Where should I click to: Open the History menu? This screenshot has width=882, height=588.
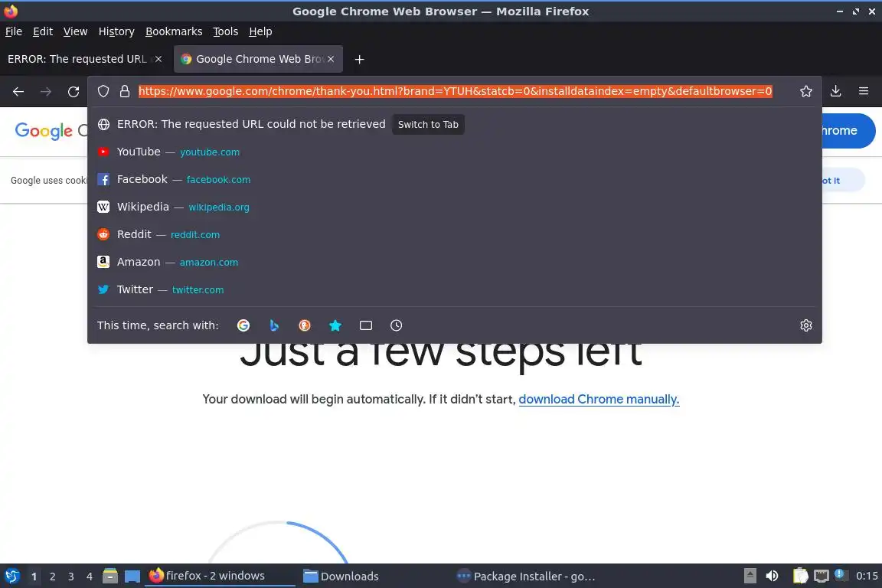pos(116,31)
